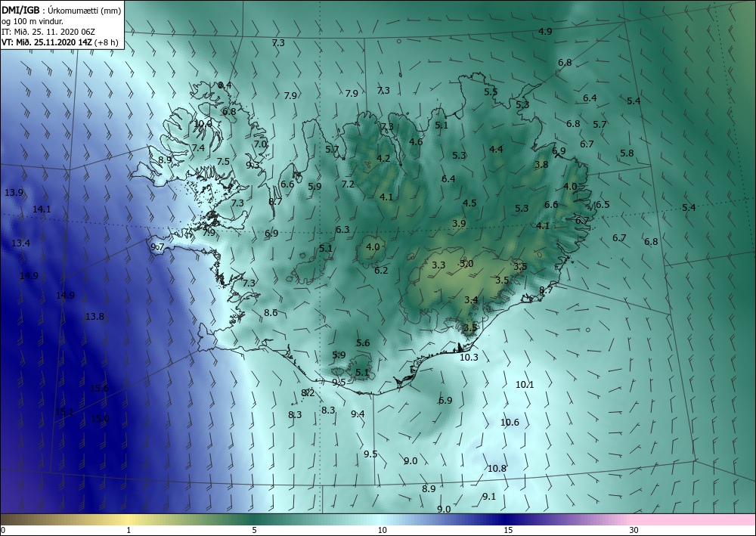Viewport: 756px width, 536px height.
Task: Select the 6.5 value near the east coast
Action: coord(603,205)
